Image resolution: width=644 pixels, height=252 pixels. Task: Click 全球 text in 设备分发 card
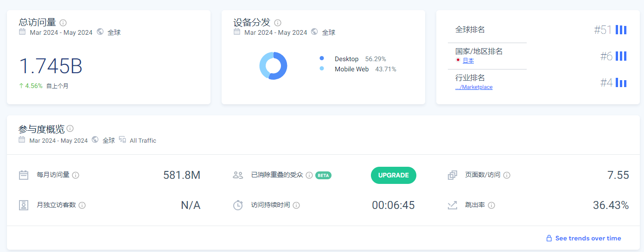329,32
